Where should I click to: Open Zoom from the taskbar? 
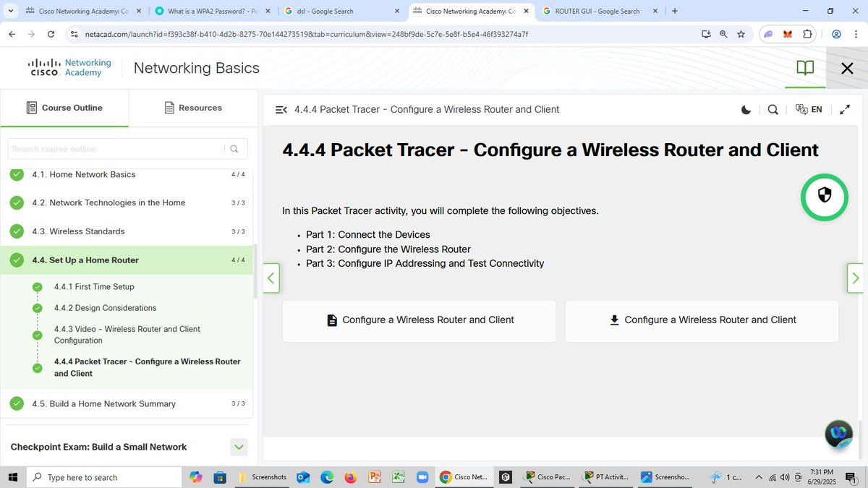click(x=422, y=477)
